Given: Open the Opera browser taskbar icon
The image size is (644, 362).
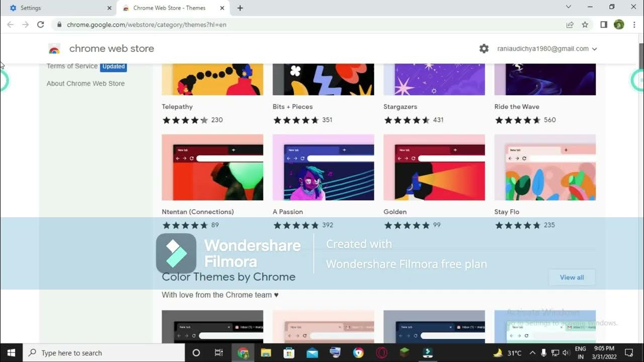Looking at the screenshot, I should click(x=382, y=352).
